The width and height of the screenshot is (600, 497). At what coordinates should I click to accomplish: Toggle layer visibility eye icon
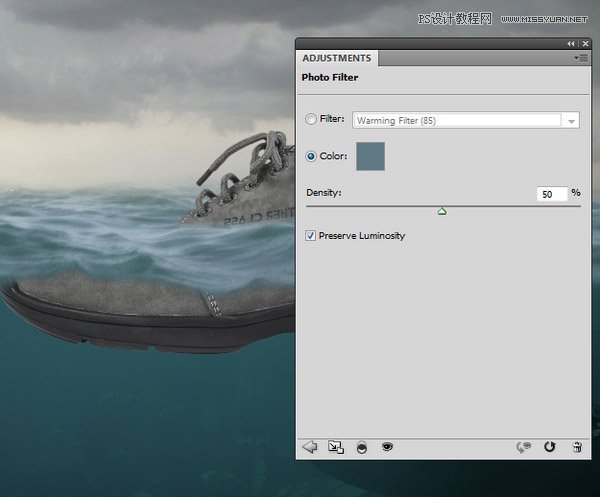click(x=387, y=447)
